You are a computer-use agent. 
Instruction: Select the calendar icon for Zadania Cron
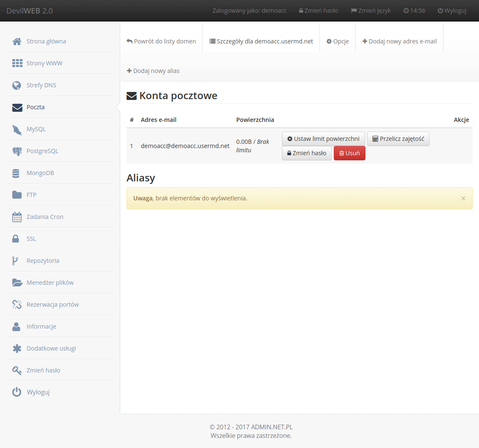[17, 217]
